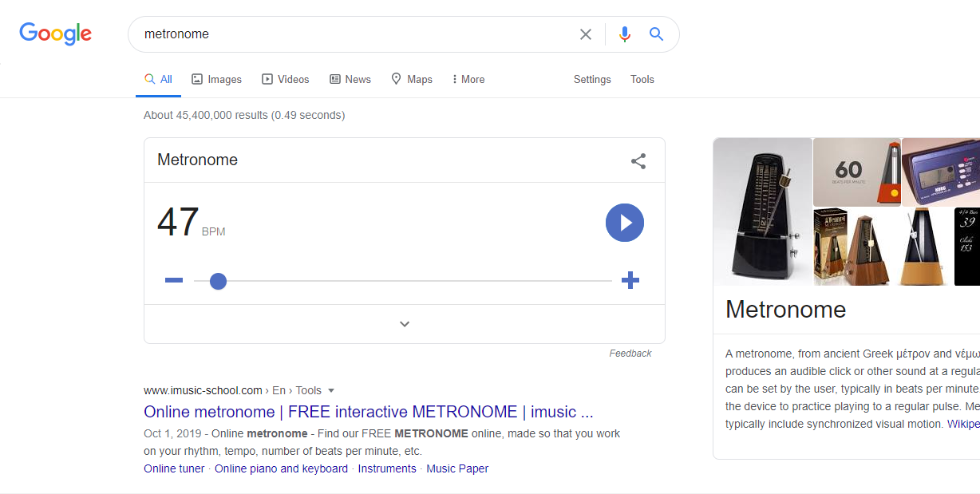Screen dimensions: 980x494
Task: Switch to the Videos tab
Action: [x=286, y=79]
